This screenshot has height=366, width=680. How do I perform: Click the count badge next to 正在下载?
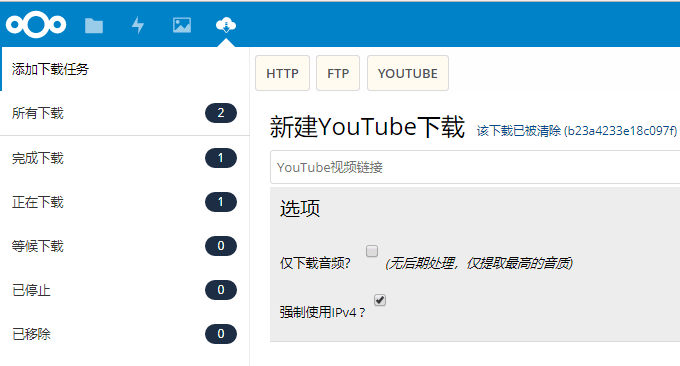(x=221, y=202)
